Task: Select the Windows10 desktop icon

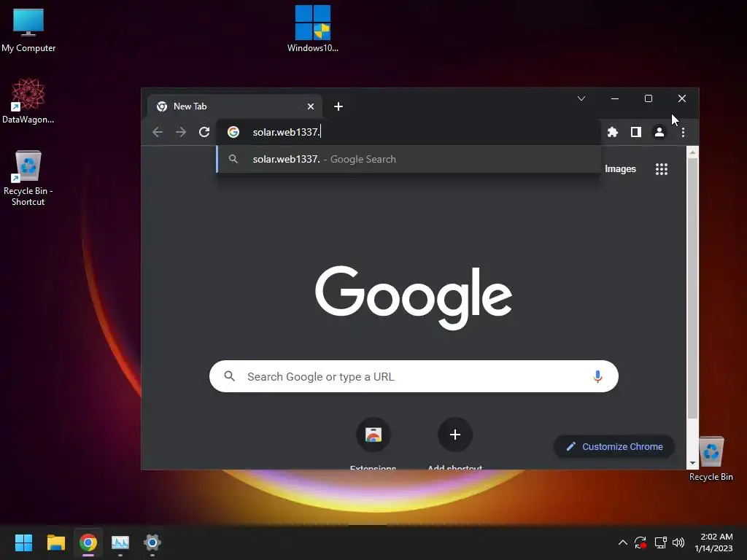Action: pyautogui.click(x=313, y=29)
